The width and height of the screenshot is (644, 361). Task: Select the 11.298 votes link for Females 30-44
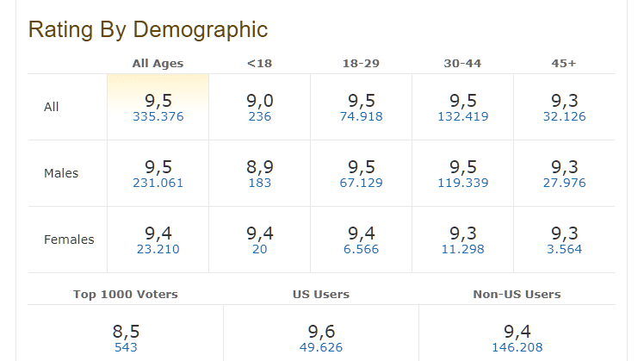click(x=463, y=249)
